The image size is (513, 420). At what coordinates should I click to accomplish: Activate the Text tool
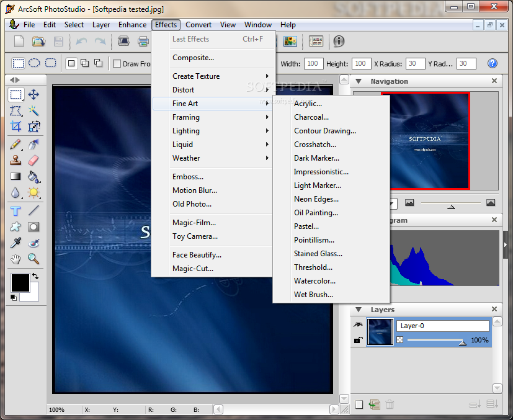click(16, 211)
